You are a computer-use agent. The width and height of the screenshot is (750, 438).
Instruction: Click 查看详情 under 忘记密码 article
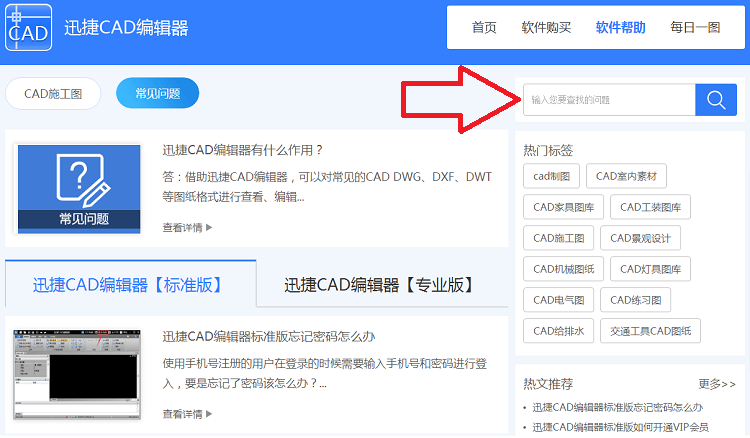(x=187, y=414)
